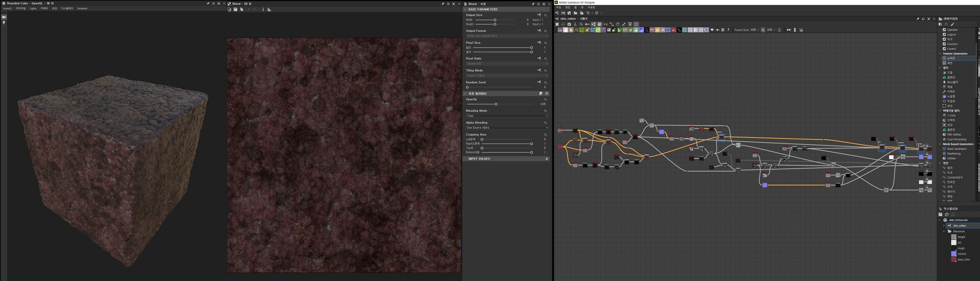Show histogram in the 2D view toolbar
Viewport: 980px width, 281px height.
point(269,9)
